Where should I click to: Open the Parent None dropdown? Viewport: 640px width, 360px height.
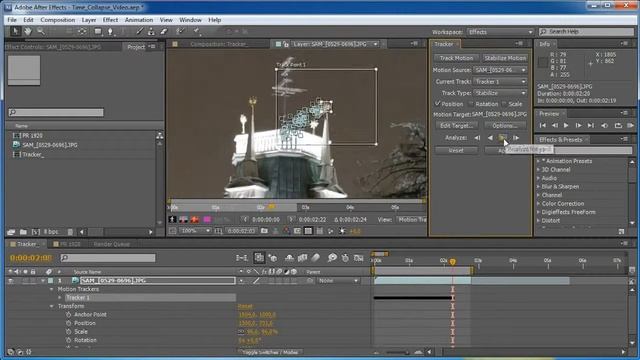click(x=338, y=281)
